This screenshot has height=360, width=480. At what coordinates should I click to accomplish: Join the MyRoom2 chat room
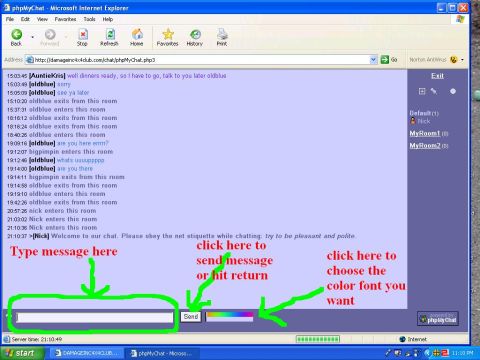coord(425,146)
